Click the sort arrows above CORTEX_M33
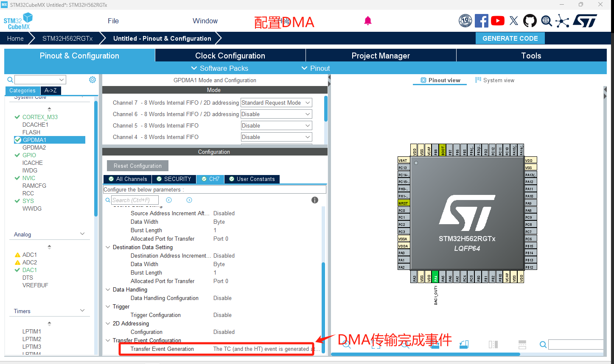 click(49, 109)
